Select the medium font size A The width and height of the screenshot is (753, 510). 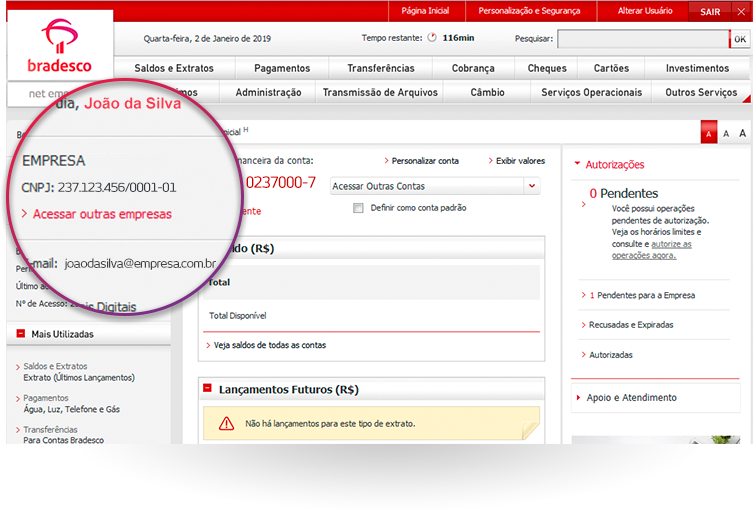(726, 134)
